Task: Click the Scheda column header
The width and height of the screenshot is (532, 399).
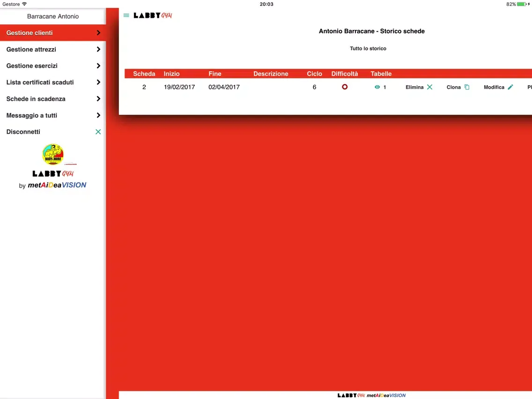Action: coord(144,74)
